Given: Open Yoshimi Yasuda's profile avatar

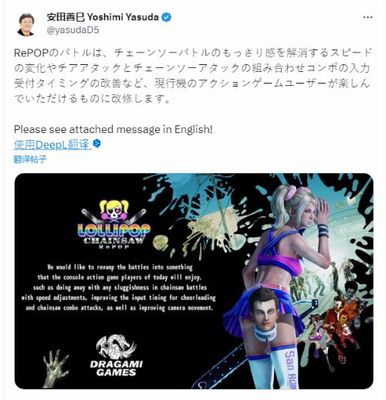Looking at the screenshot, I should [x=26, y=24].
